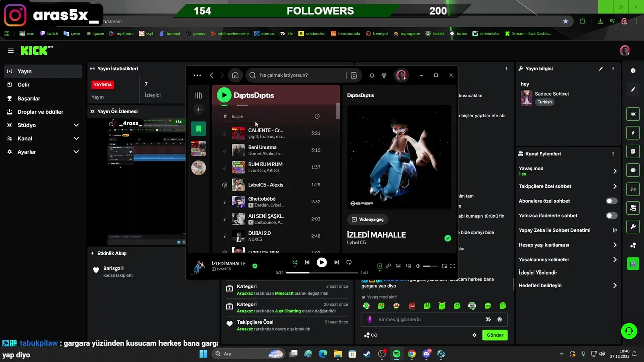644x362 pixels.
Task: Open Yayın bilgisi three-dot options
Action: (x=613, y=69)
